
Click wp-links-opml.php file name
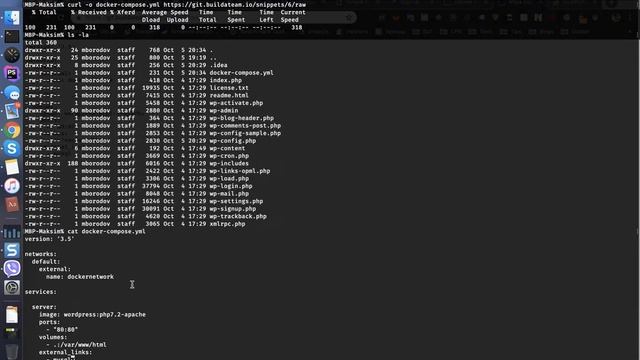click(240, 171)
